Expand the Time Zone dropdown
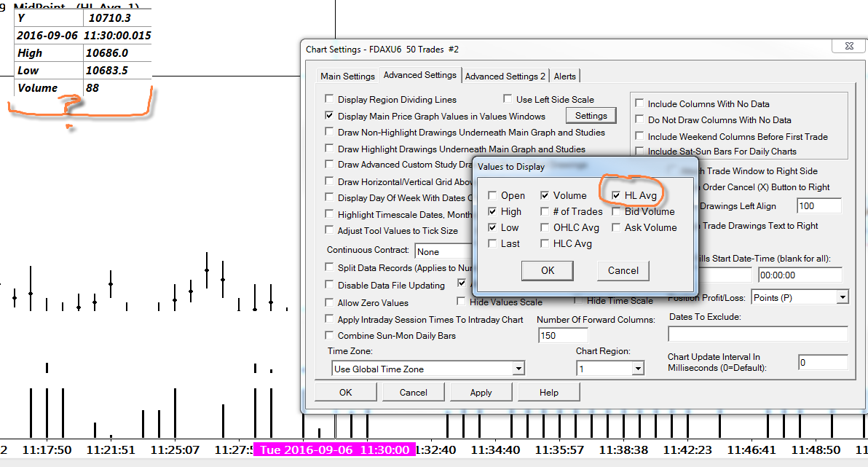This screenshot has height=467, width=868. (x=518, y=369)
